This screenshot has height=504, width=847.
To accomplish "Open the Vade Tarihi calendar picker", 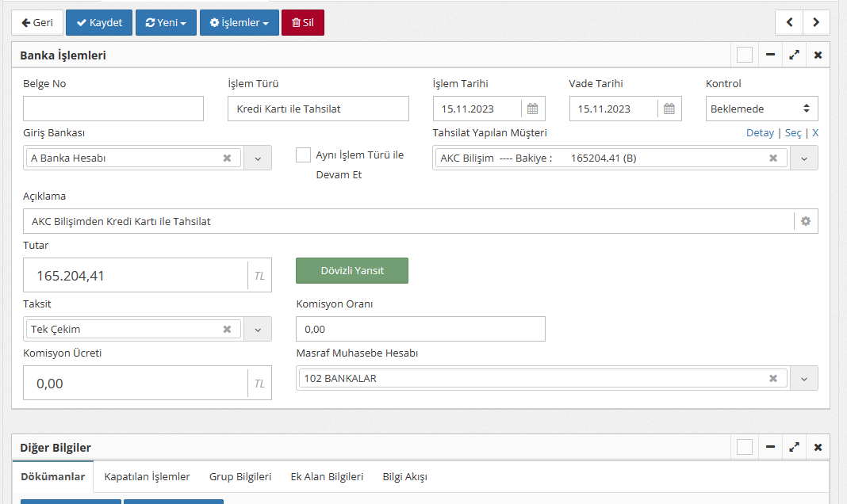I will point(669,109).
